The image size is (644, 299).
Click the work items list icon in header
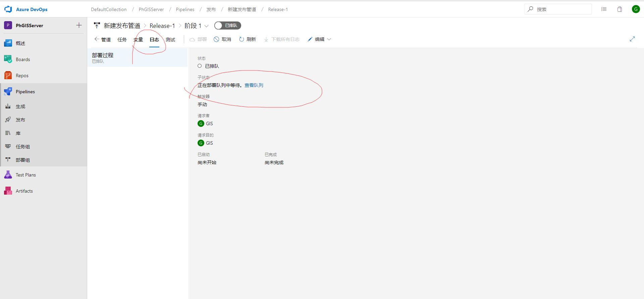tap(604, 9)
